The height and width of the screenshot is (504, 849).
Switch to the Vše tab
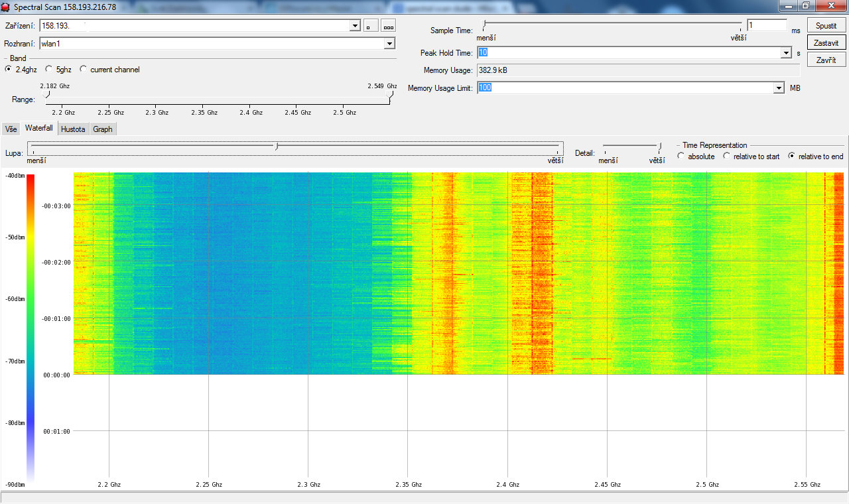[11, 129]
